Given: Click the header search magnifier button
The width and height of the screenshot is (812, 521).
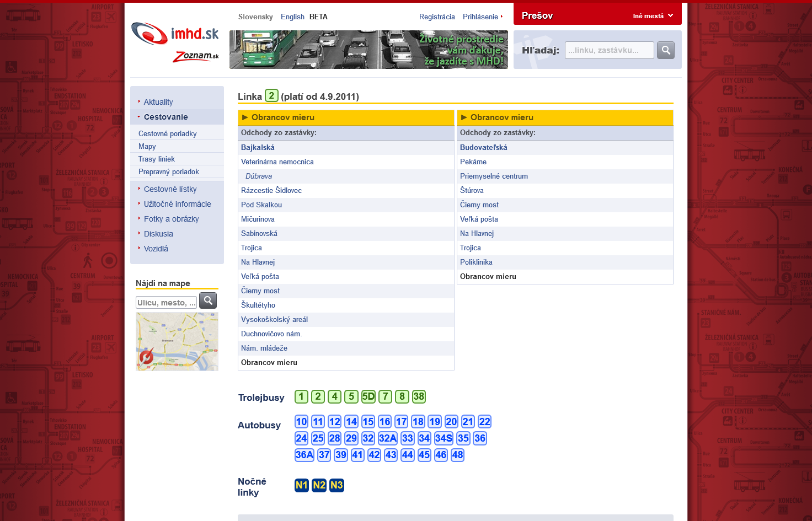Looking at the screenshot, I should click(666, 50).
